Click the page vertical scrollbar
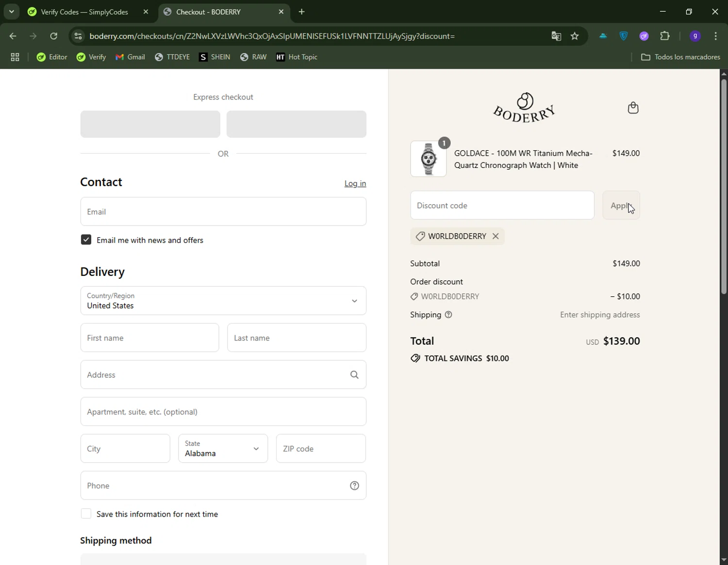The height and width of the screenshot is (565, 728). pyautogui.click(x=724, y=187)
